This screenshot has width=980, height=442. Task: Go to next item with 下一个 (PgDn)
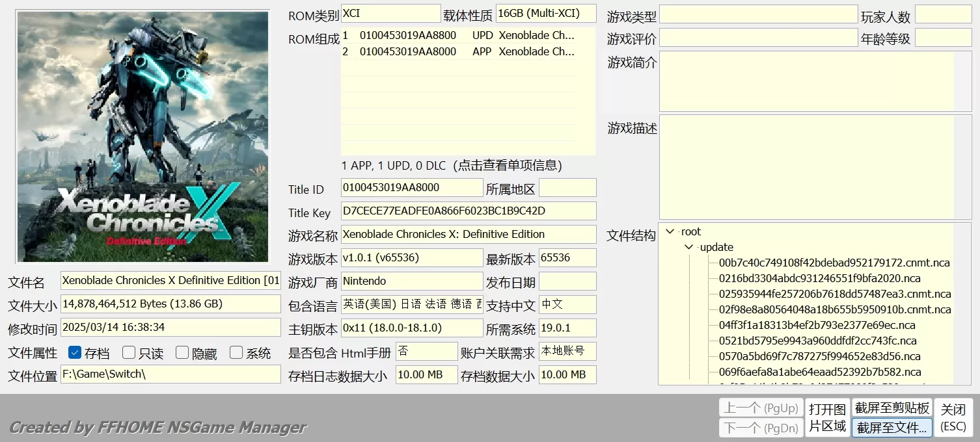761,428
